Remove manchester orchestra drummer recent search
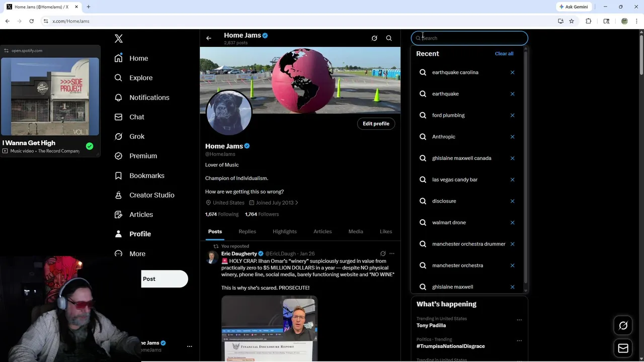This screenshot has width=644, height=362. 512,244
